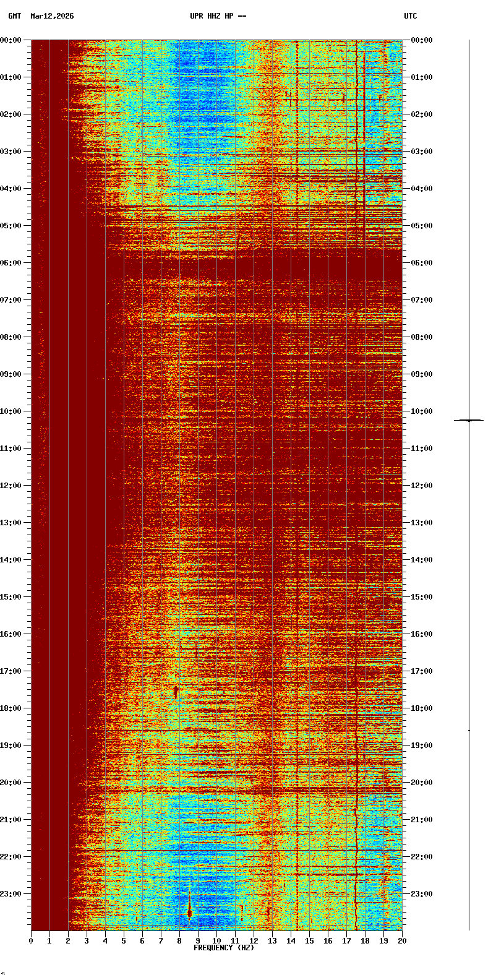Click the 06:00 label on left axis
The image size is (496, 980).
pos(11,263)
